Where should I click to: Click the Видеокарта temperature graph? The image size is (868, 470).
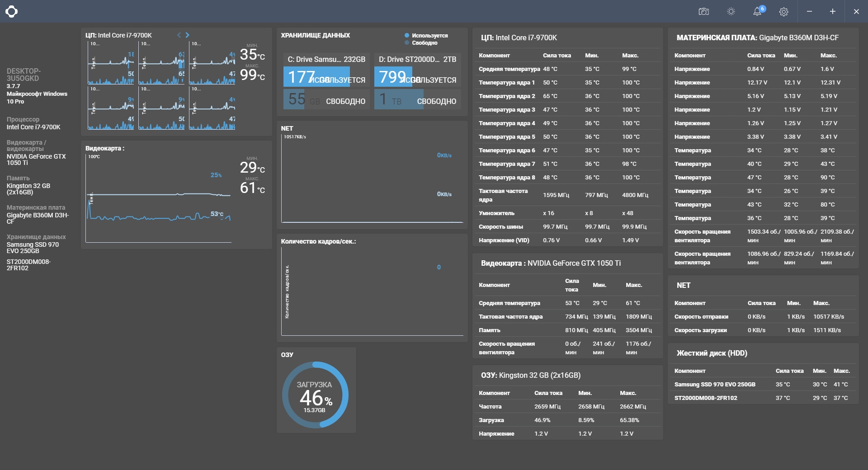point(158,199)
